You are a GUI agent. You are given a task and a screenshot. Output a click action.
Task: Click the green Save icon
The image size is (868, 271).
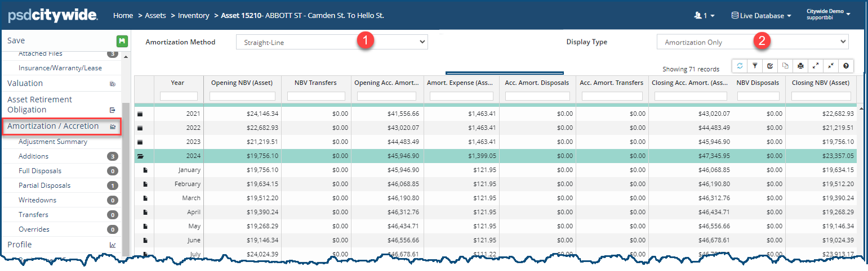(x=122, y=41)
